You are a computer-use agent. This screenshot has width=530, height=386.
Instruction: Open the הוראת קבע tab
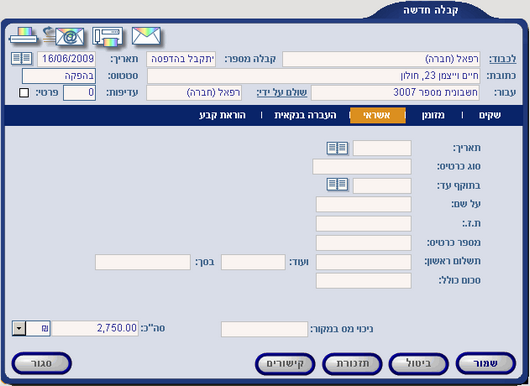pyautogui.click(x=222, y=115)
